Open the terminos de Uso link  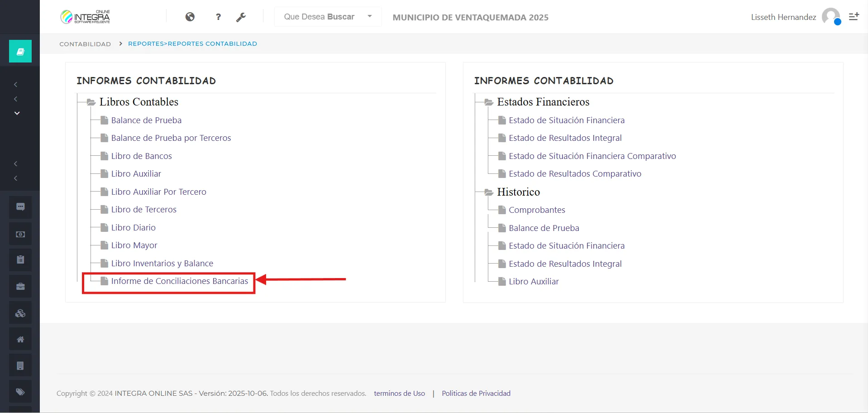tap(399, 394)
